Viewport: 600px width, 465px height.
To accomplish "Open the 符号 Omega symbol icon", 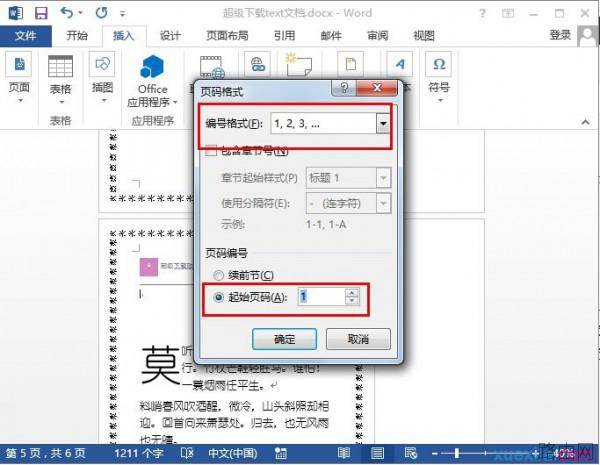I will pos(439,64).
